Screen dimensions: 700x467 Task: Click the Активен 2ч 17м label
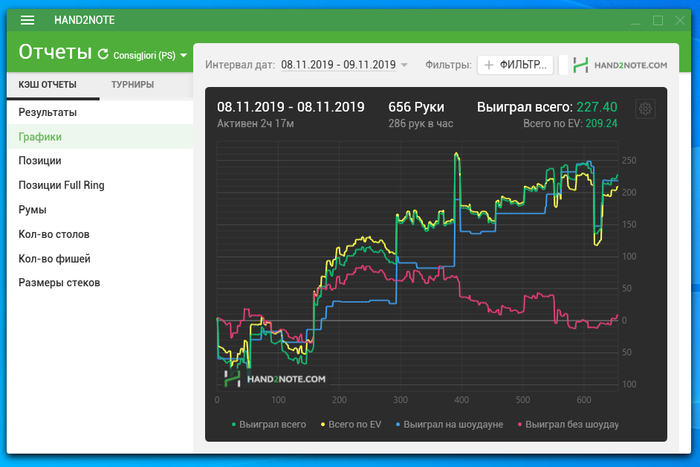coord(255,124)
